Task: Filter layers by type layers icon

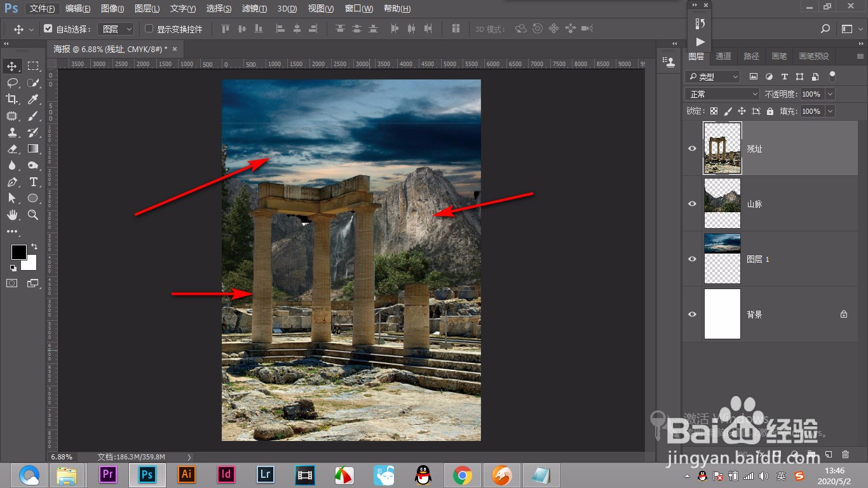Action: click(x=784, y=76)
